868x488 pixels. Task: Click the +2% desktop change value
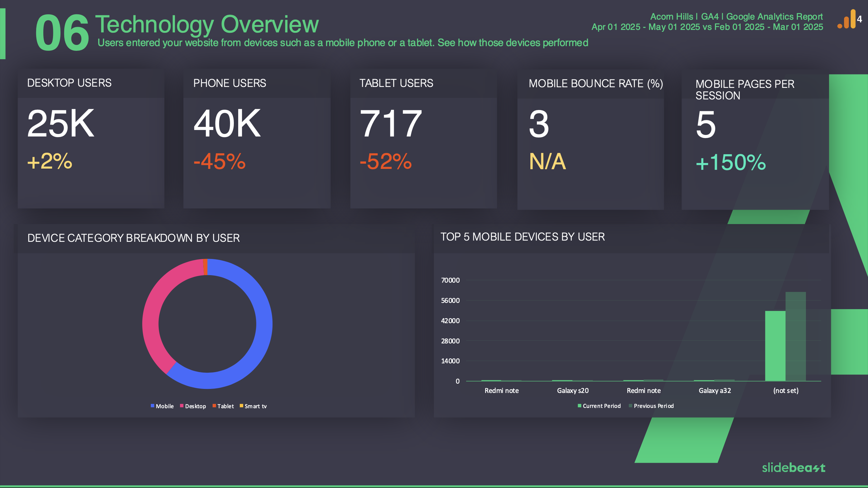(50, 161)
